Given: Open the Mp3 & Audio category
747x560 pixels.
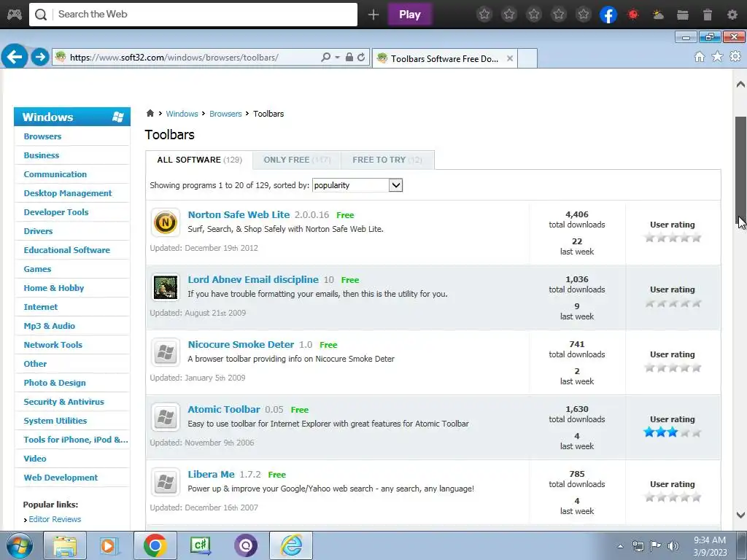Looking at the screenshot, I should (50, 326).
